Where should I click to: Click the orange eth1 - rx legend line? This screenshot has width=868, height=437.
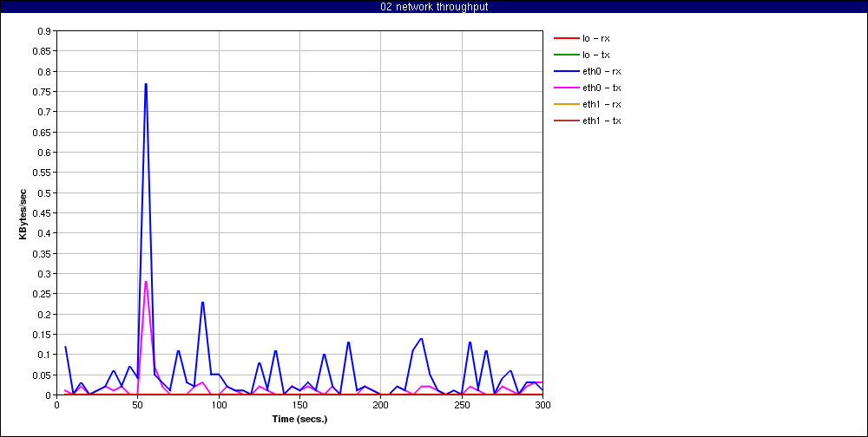pyautogui.click(x=565, y=104)
